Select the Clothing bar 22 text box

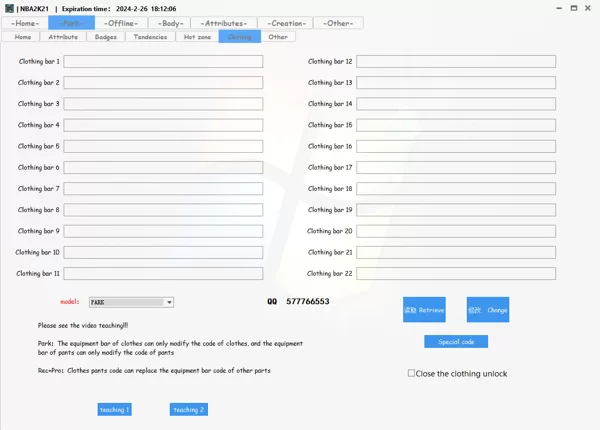[456, 274]
